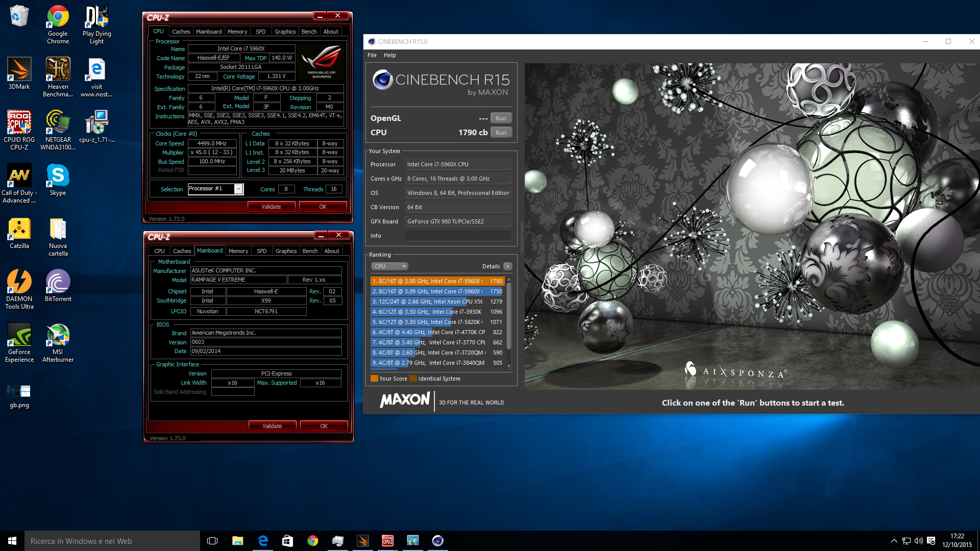Open CPUID ROG CPU-Z desktop icon
980x551 pixels.
pos(19,131)
